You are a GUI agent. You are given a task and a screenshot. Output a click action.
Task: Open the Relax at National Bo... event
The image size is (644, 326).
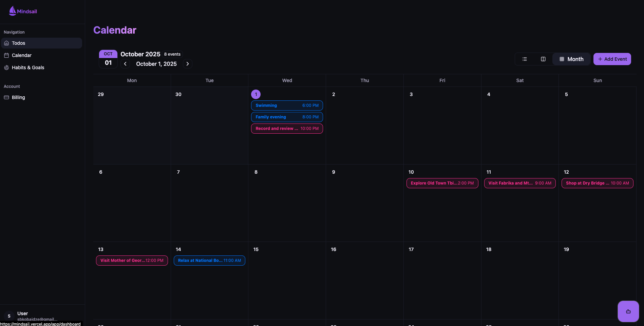[x=210, y=261]
